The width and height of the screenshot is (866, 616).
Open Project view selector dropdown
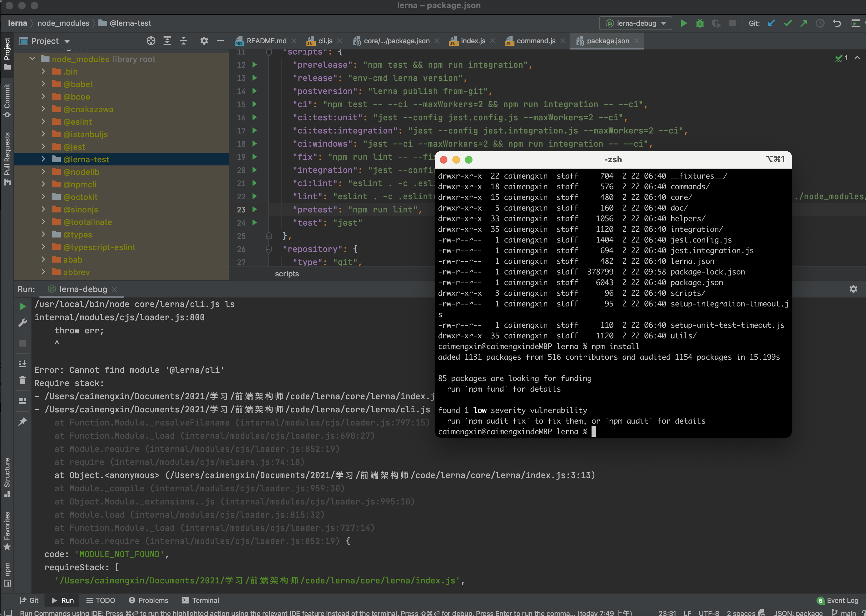(x=45, y=41)
